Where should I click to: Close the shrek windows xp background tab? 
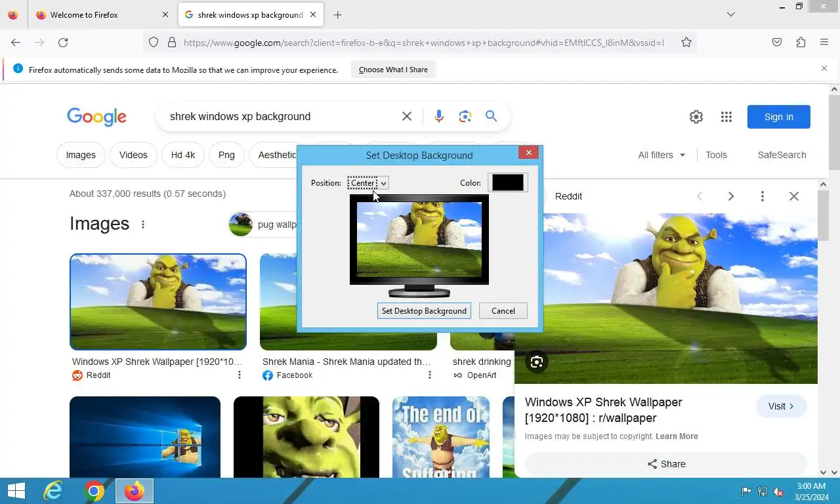(x=313, y=14)
